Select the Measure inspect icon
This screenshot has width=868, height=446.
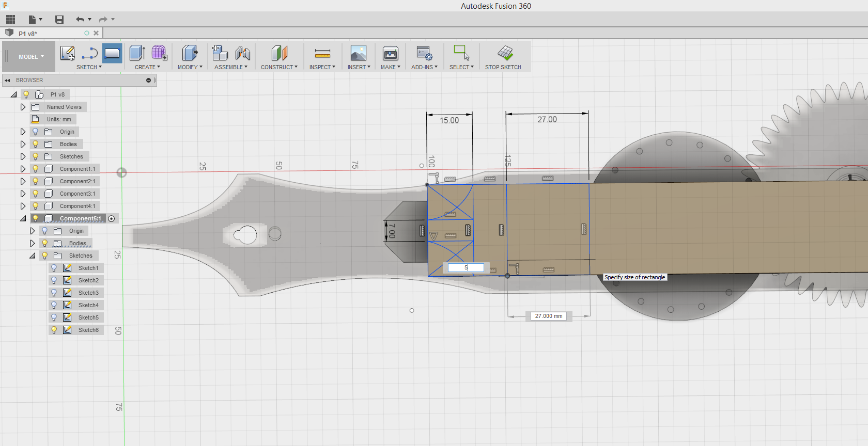tap(322, 53)
